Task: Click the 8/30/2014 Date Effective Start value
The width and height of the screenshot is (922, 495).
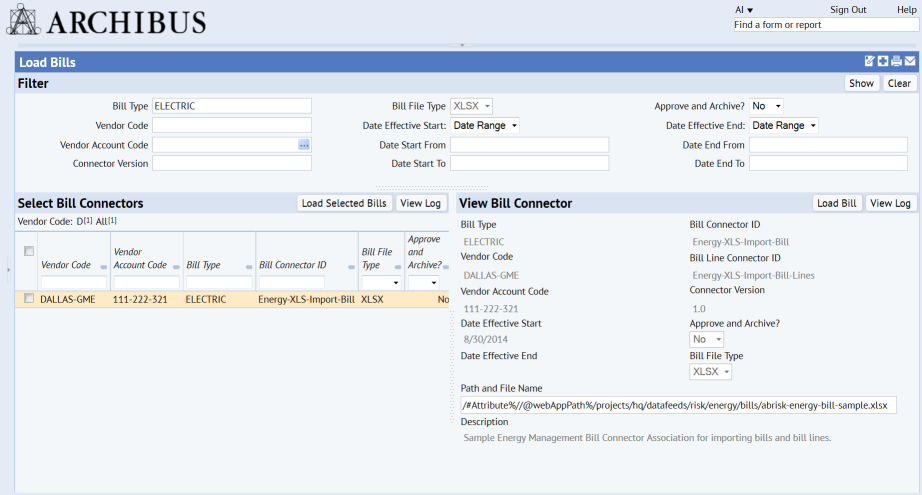Action: (486, 339)
